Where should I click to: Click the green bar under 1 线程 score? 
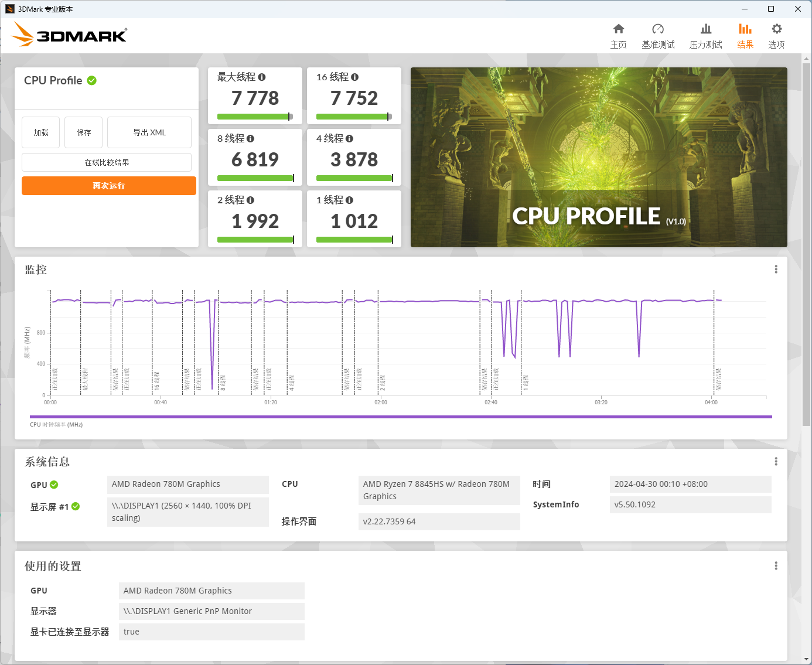354,240
